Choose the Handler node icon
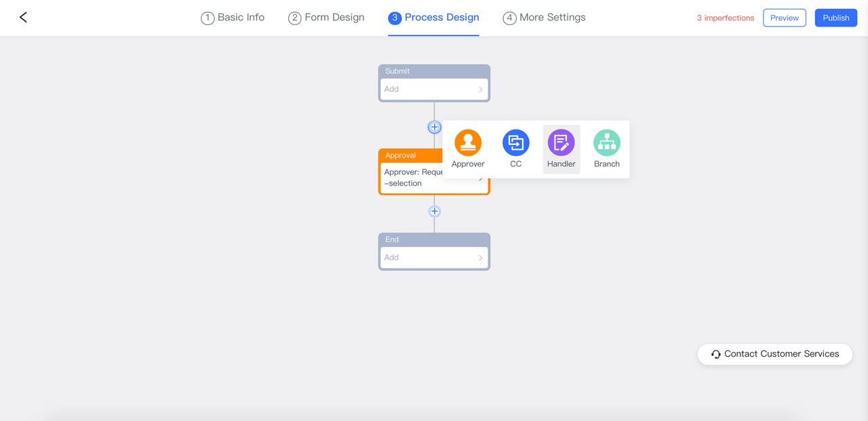868x421 pixels. pyautogui.click(x=561, y=143)
